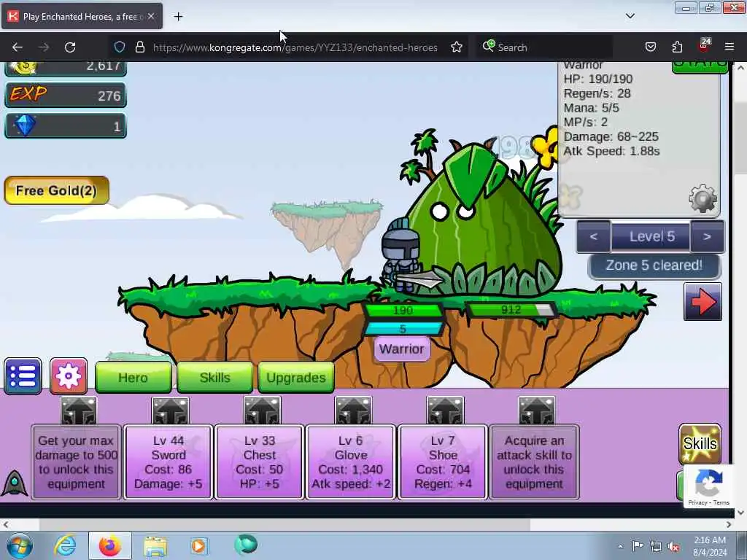Open Internet Explorer from taskbar
747x560 pixels.
tap(65, 545)
